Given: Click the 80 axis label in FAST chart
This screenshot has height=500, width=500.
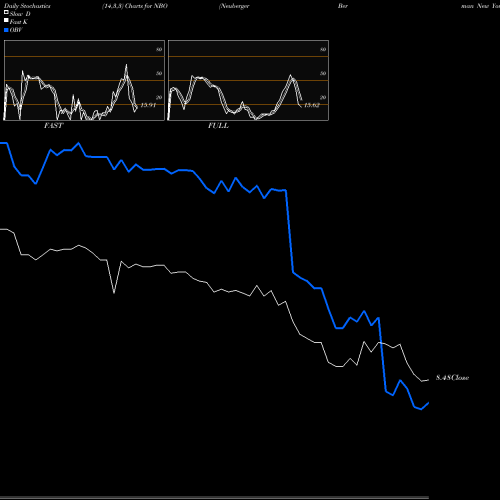Looking at the screenshot, I should [x=159, y=49].
